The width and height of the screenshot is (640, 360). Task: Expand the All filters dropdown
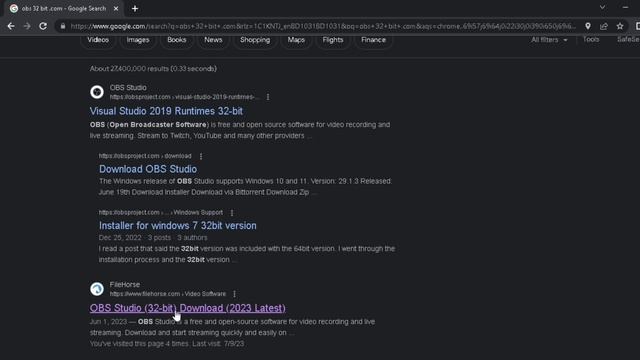549,40
